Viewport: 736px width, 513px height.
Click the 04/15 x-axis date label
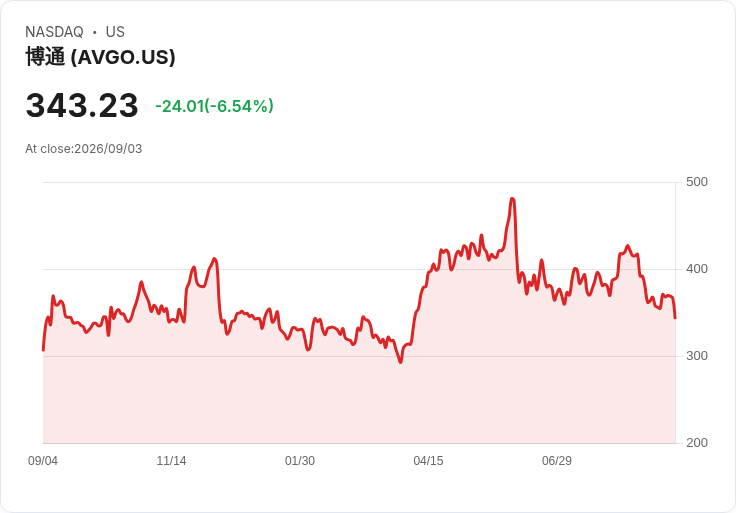[x=428, y=460]
